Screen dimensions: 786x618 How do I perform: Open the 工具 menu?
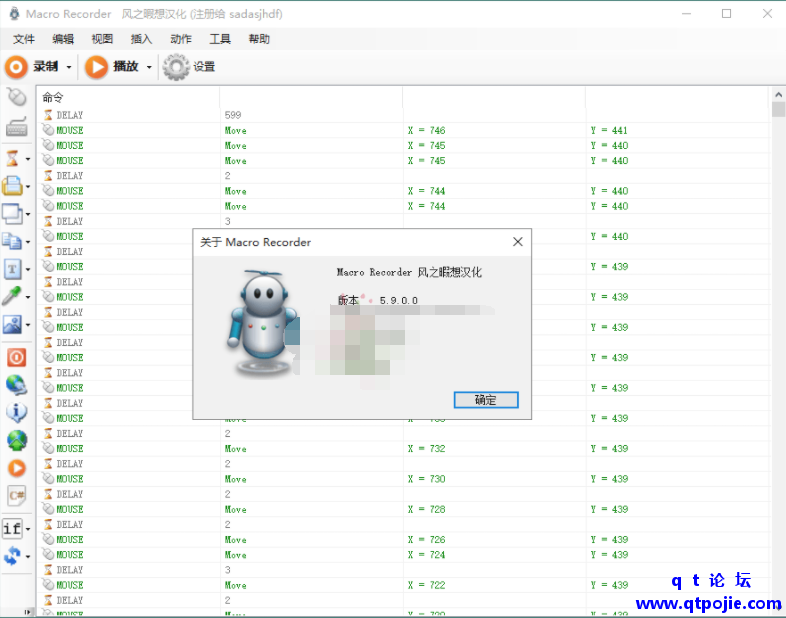pos(220,39)
